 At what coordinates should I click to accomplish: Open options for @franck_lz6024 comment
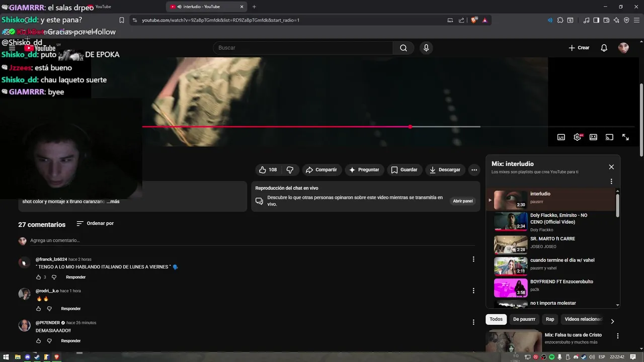(x=473, y=259)
